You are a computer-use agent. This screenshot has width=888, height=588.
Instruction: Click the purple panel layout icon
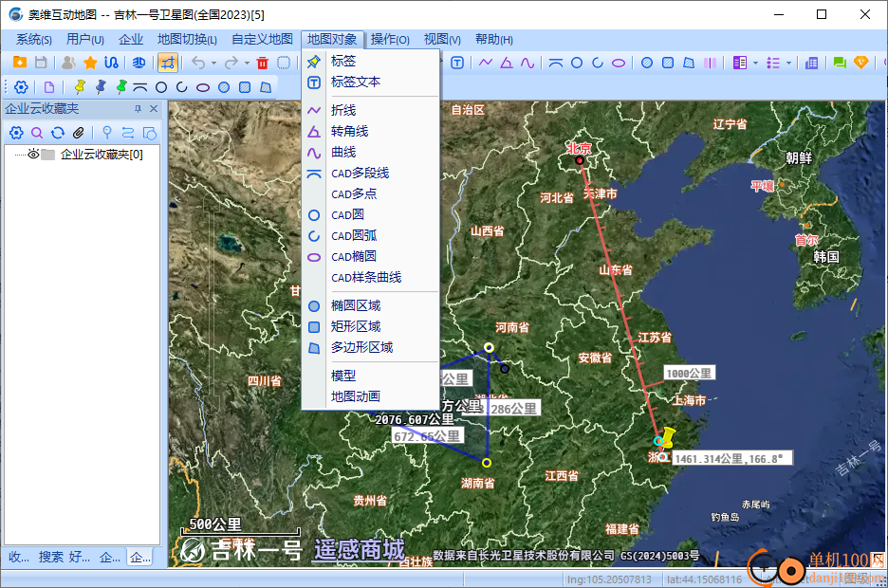(x=740, y=63)
